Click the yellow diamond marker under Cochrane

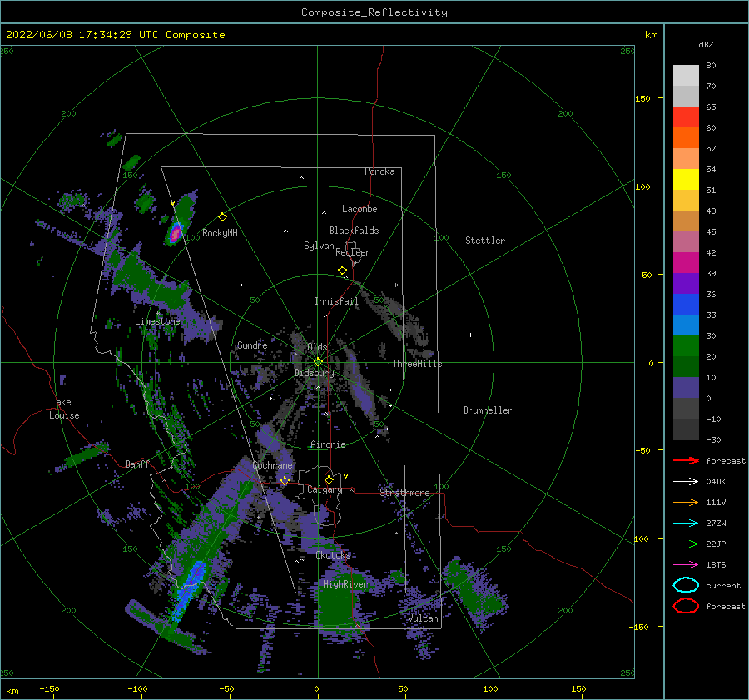coord(285,480)
